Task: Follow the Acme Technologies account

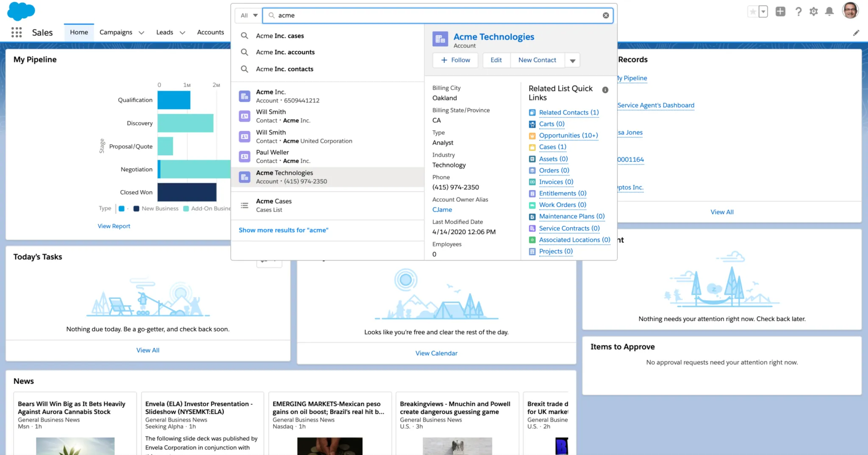Action: coord(455,60)
